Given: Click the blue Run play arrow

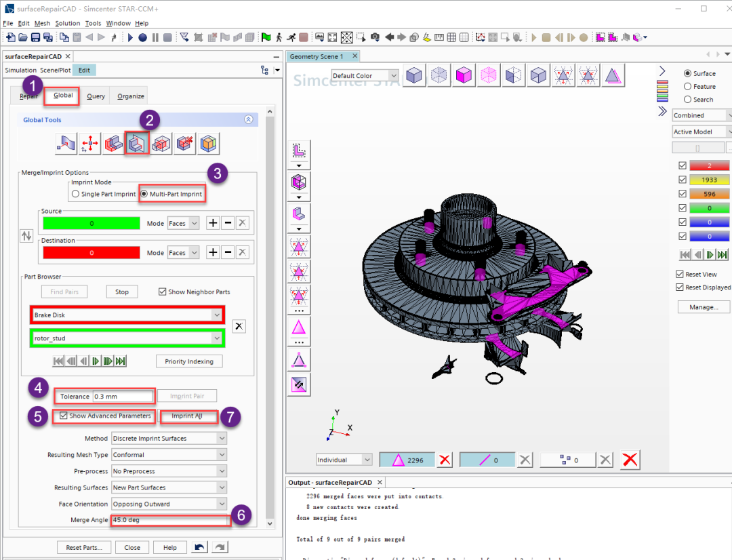Looking at the screenshot, I should [130, 37].
